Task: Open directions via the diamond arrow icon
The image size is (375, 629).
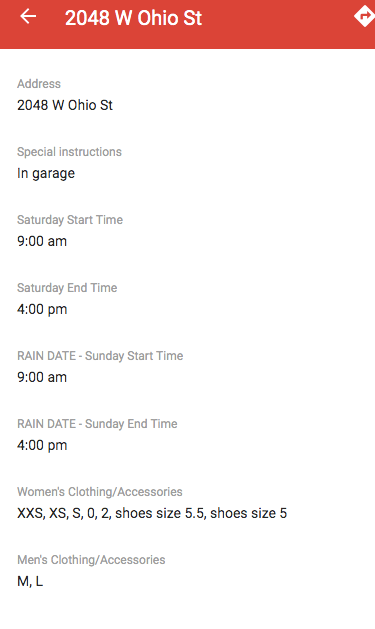Action: point(364,16)
